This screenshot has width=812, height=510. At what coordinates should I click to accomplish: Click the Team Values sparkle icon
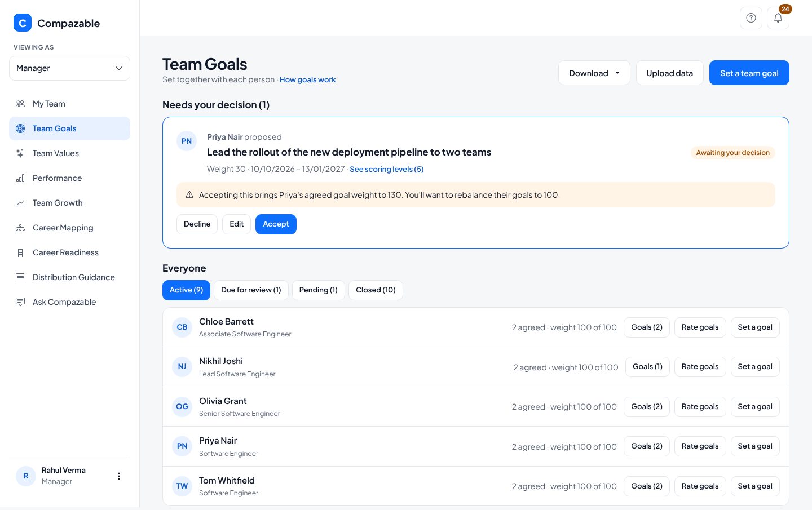[20, 153]
